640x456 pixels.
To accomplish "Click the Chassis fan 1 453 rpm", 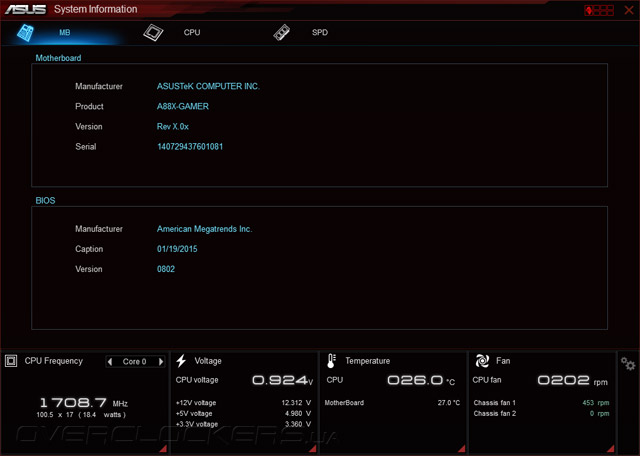I will (x=596, y=403).
